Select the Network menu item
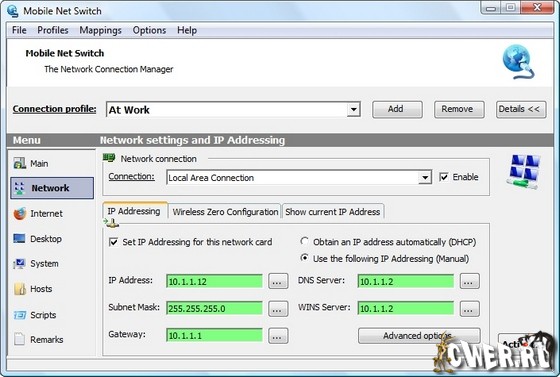The height and width of the screenshot is (377, 560). tap(52, 188)
